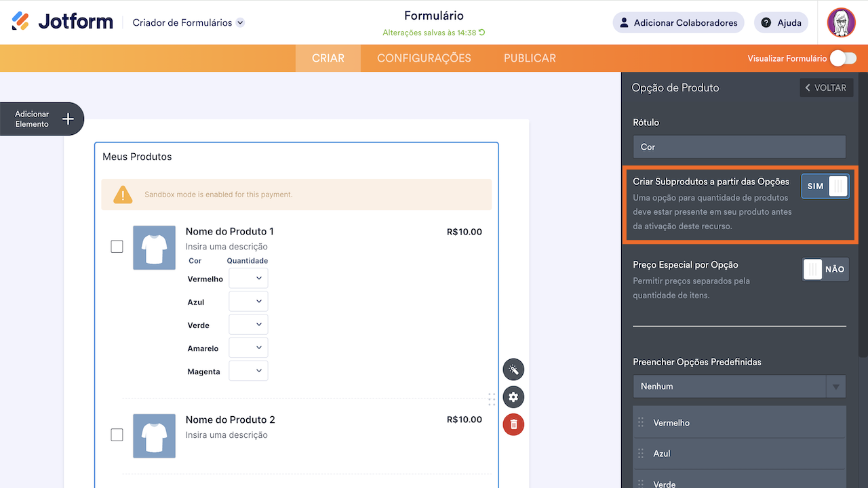Screen dimensions: 868x488
Task: Click the sandbox mode notice text
Action: tap(218, 195)
